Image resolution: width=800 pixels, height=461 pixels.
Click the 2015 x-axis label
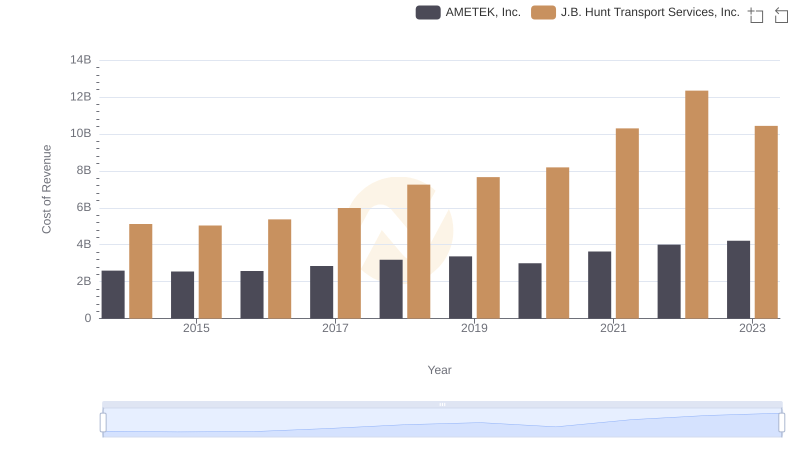[196, 328]
